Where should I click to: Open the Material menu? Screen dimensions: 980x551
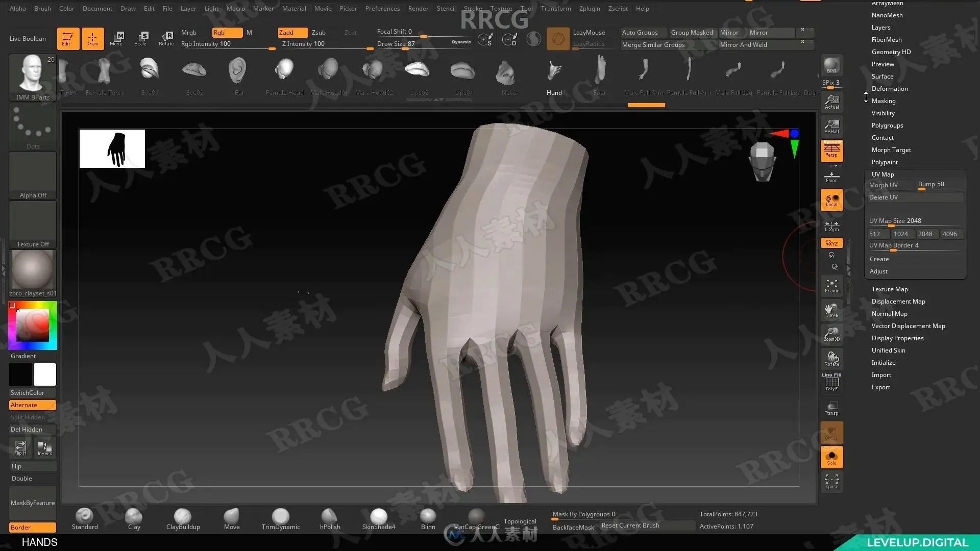(x=294, y=8)
